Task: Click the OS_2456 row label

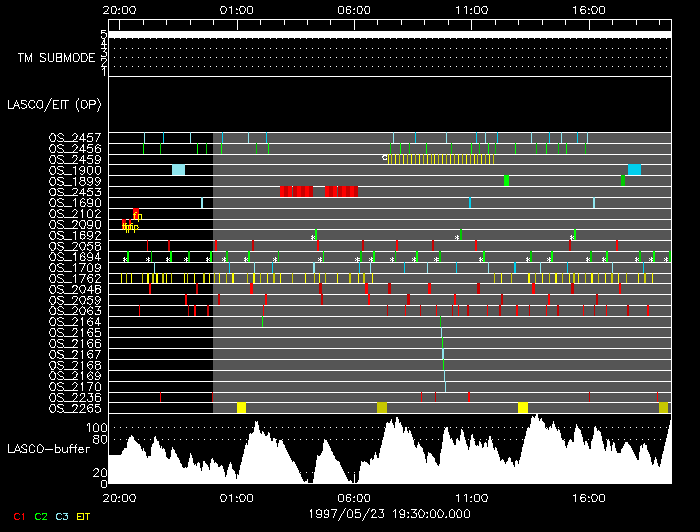Action: 75,148
